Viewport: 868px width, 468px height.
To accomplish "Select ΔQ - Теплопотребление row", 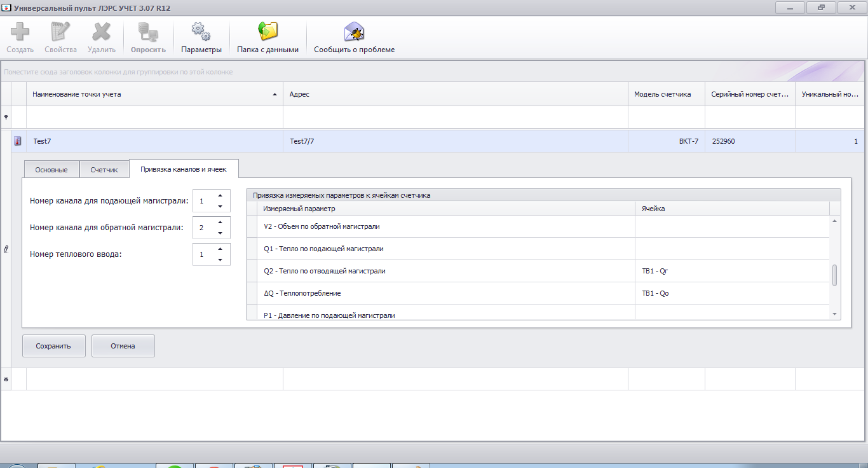I will (538, 293).
